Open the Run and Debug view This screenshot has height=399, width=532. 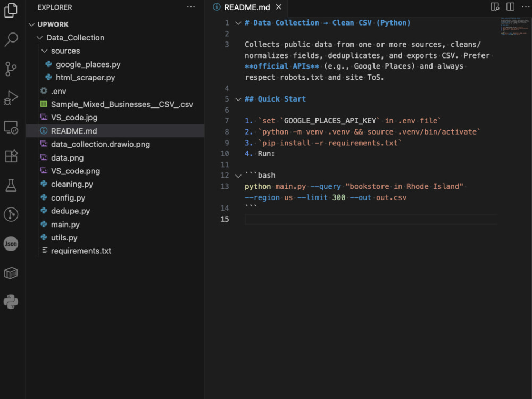click(11, 98)
